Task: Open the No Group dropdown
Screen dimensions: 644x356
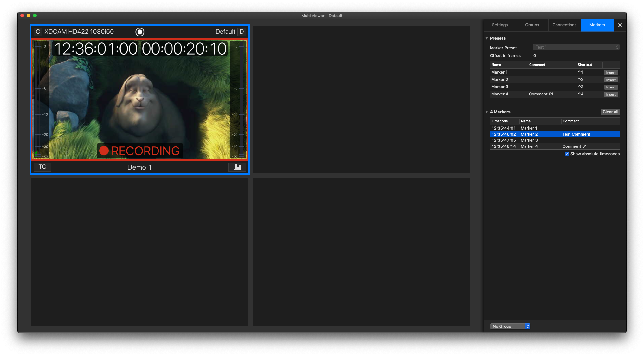Action: pos(510,326)
